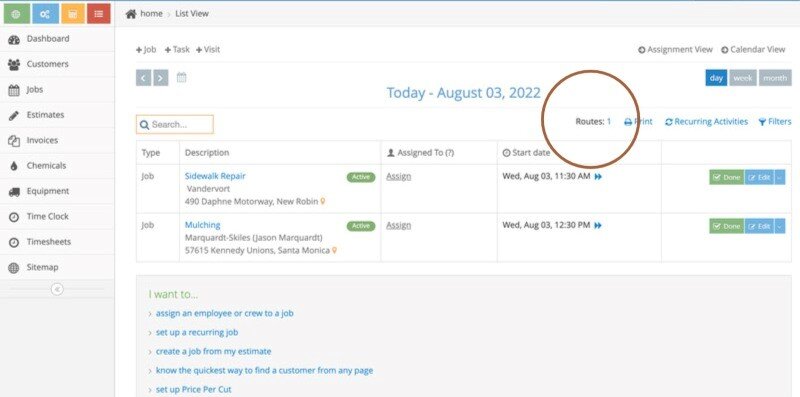The height and width of the screenshot is (397, 800).
Task: Open the calendar date picker icon
Action: point(182,78)
